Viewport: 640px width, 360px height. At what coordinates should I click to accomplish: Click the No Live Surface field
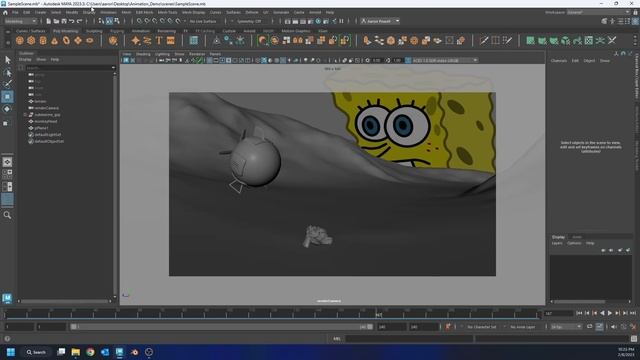203,21
